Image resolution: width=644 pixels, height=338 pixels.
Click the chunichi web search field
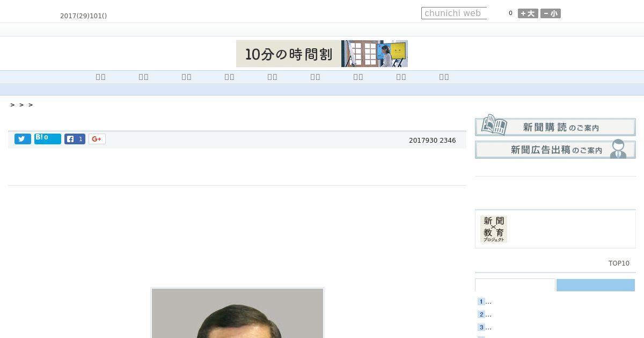(x=454, y=13)
